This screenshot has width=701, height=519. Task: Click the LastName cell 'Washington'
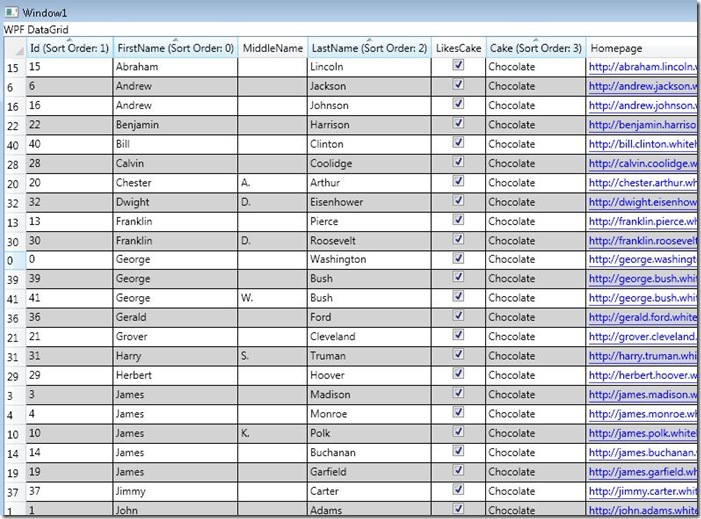[x=369, y=259]
